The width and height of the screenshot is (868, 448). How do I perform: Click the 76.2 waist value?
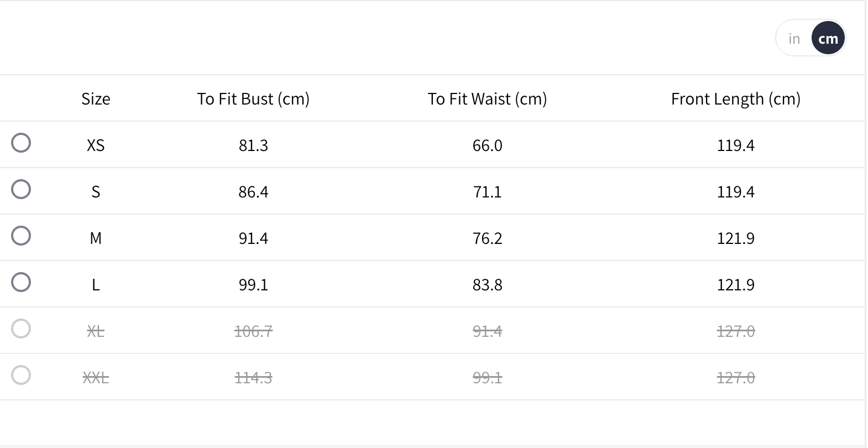click(487, 238)
